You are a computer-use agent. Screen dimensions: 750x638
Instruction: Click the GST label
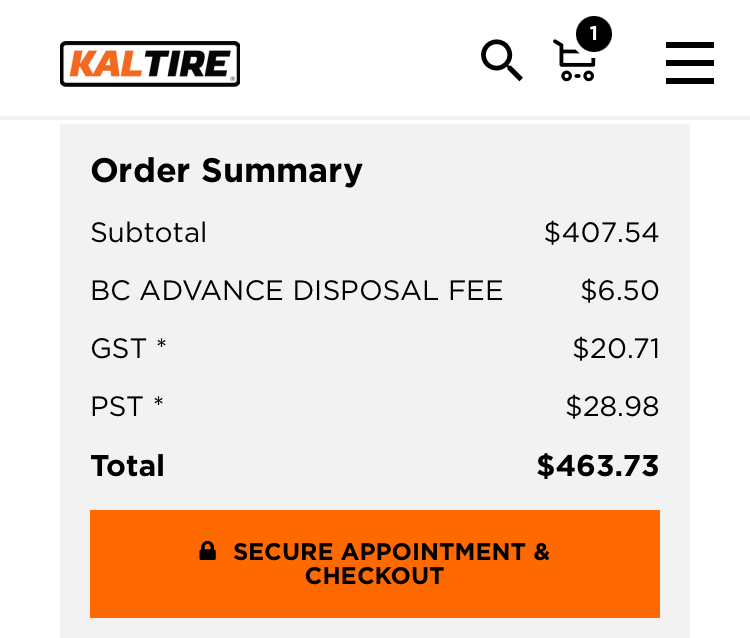click(117, 349)
